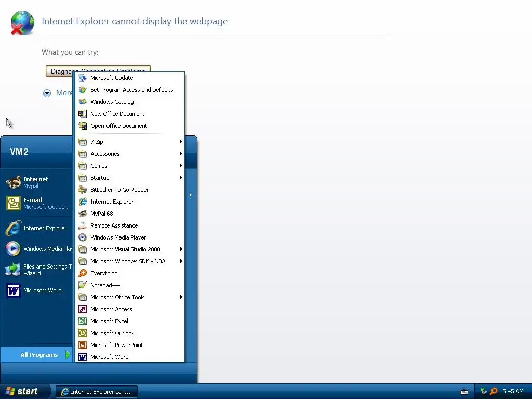Click the Microsoft Excel icon
Viewport: 532px width, 399px height.
(83, 321)
